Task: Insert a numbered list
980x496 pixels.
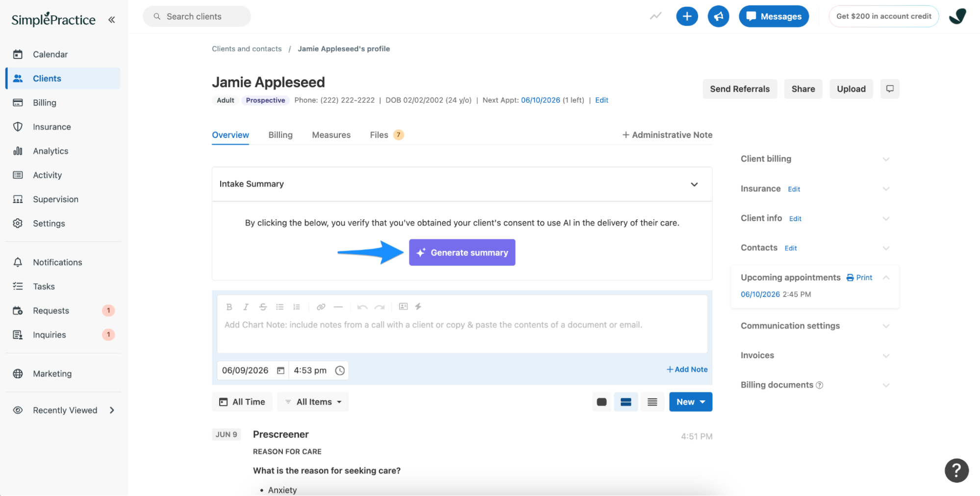Action: coord(297,307)
